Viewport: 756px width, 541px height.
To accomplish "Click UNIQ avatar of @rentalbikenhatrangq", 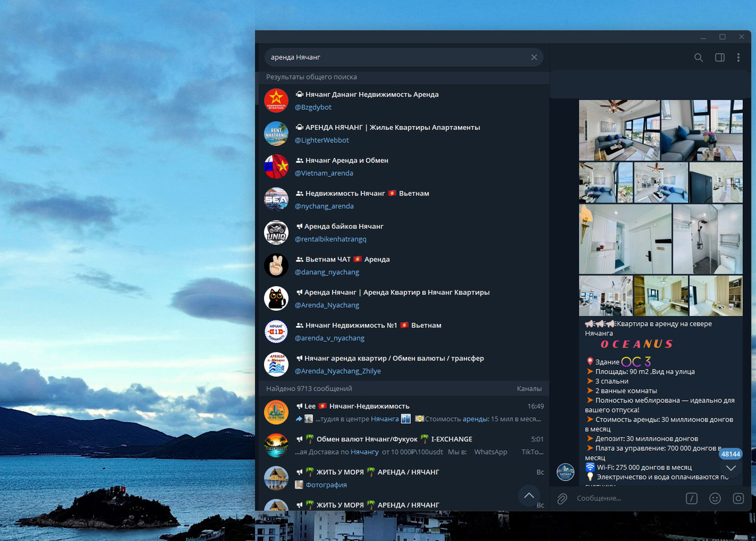I will coord(276,232).
